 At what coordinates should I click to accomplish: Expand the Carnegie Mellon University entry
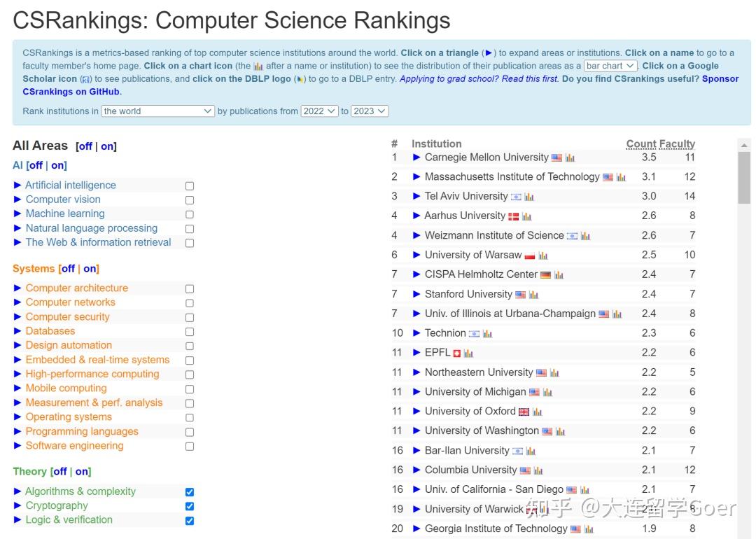(416, 157)
